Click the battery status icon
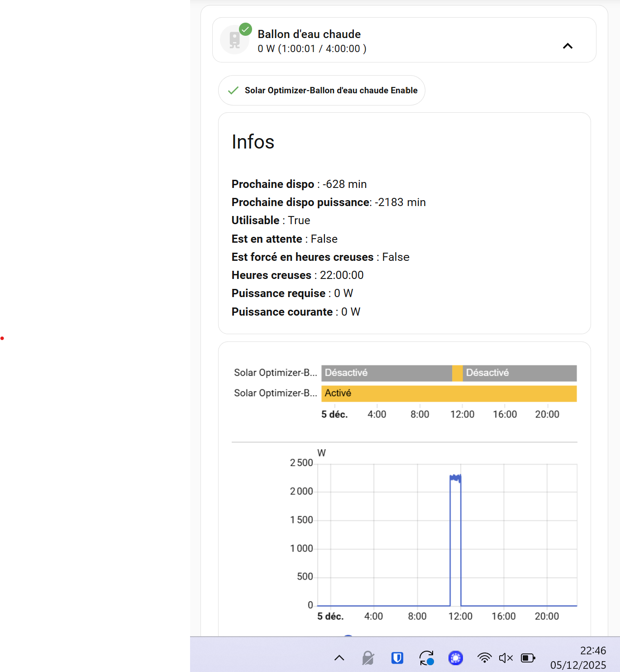 tap(528, 658)
